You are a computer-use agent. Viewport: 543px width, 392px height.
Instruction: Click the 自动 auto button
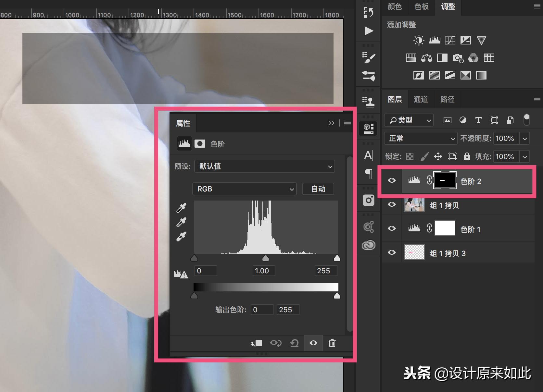318,189
